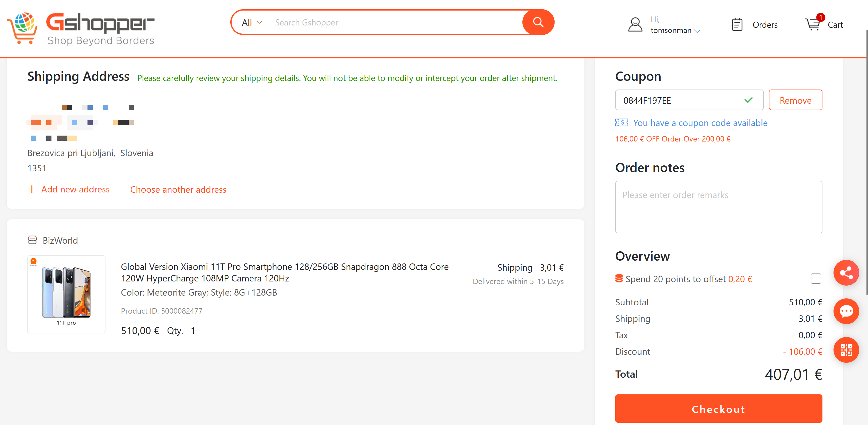This screenshot has height=425, width=868.
Task: Click the Gshopper logo
Action: point(81,29)
